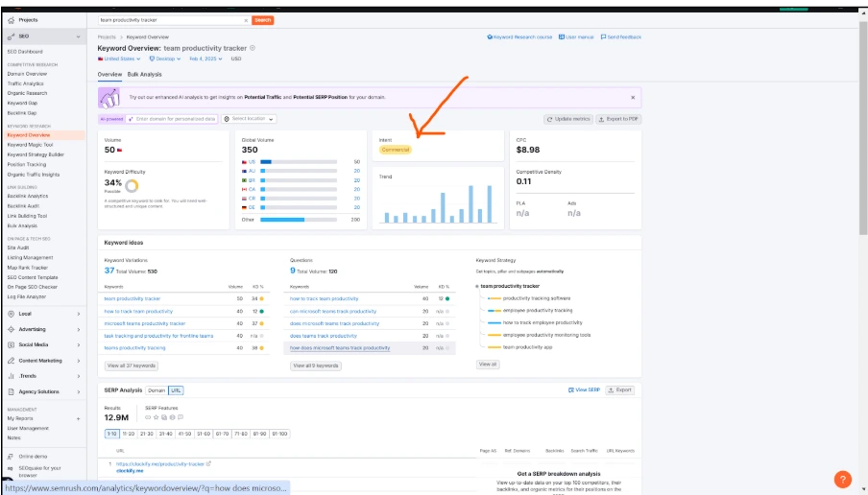
Task: Switch SERP Analysis to Domain view
Action: (157, 390)
